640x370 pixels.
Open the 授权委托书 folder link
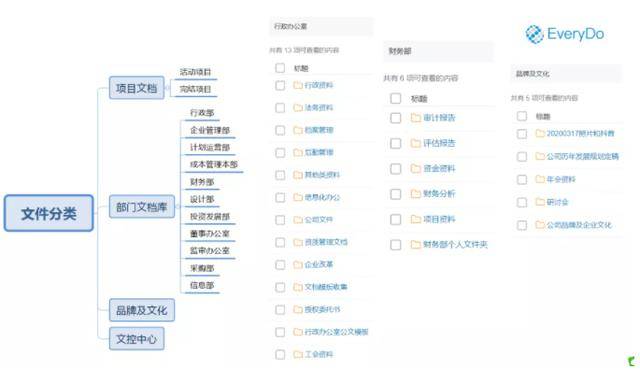pos(322,310)
